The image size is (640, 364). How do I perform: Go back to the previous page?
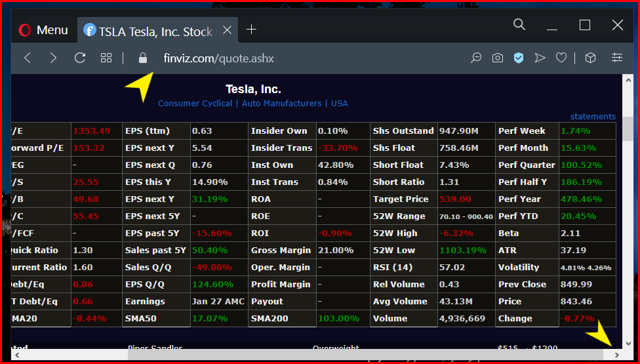click(28, 58)
